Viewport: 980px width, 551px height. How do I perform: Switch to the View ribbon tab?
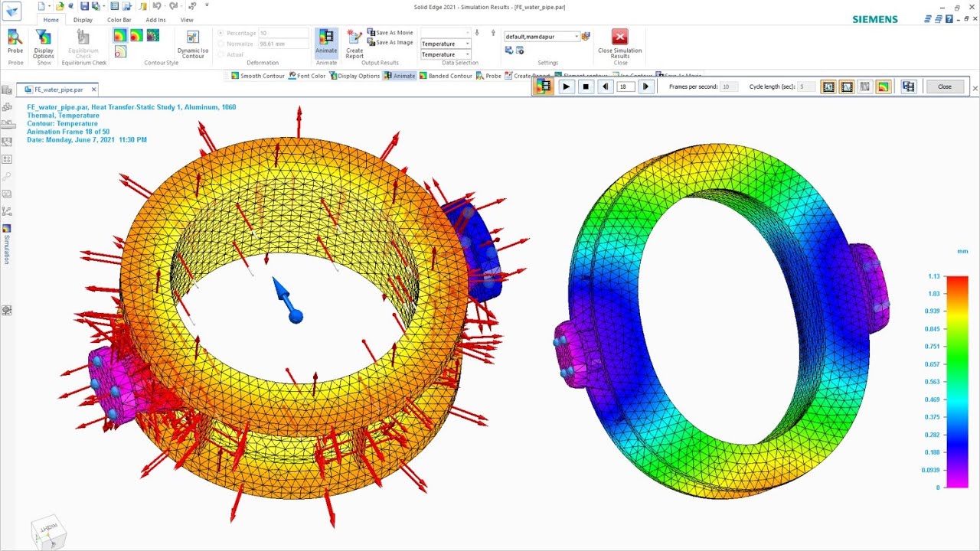[x=187, y=20]
